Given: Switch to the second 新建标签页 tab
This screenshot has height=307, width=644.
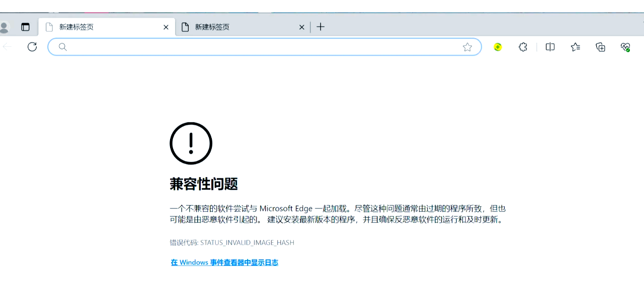Looking at the screenshot, I should tap(243, 27).
